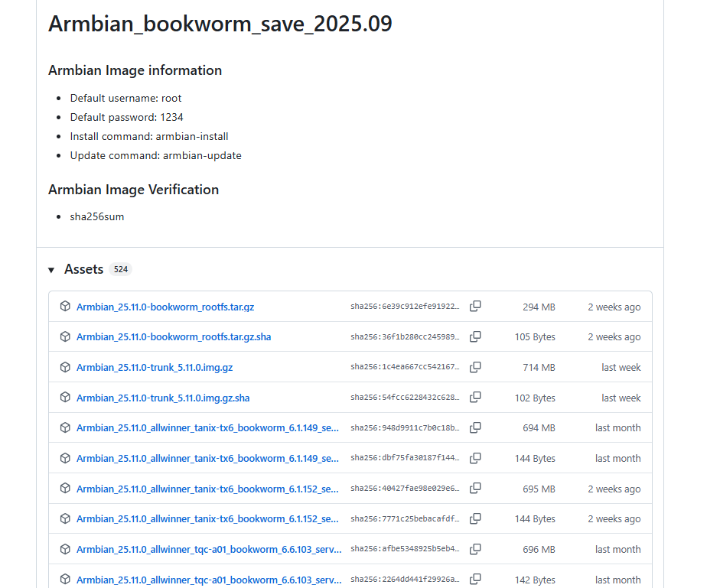Click "last month" in the 696 MB row
This screenshot has width=720, height=588.
(618, 550)
